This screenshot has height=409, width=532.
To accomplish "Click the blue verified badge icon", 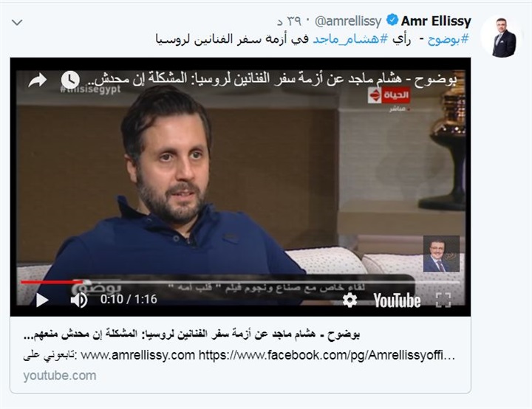I will (x=392, y=20).
